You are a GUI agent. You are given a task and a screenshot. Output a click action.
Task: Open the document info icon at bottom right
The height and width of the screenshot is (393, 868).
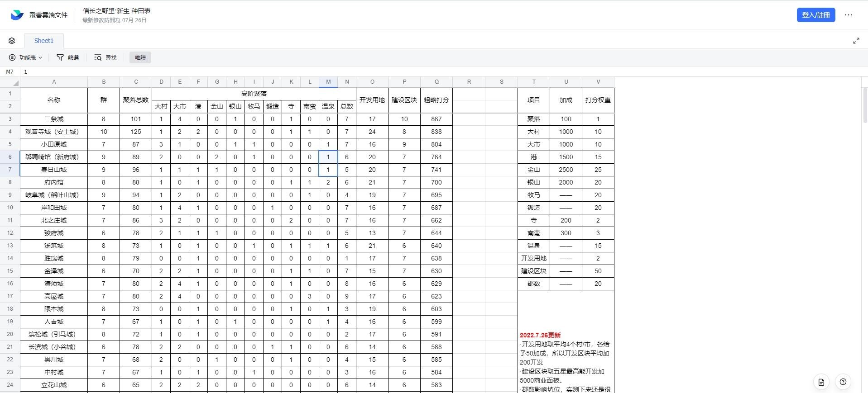click(x=821, y=382)
